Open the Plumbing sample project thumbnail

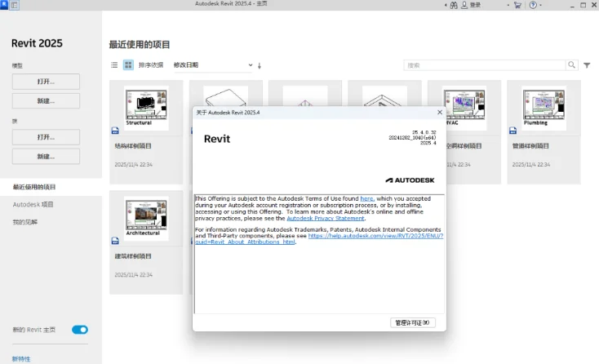tap(544, 108)
